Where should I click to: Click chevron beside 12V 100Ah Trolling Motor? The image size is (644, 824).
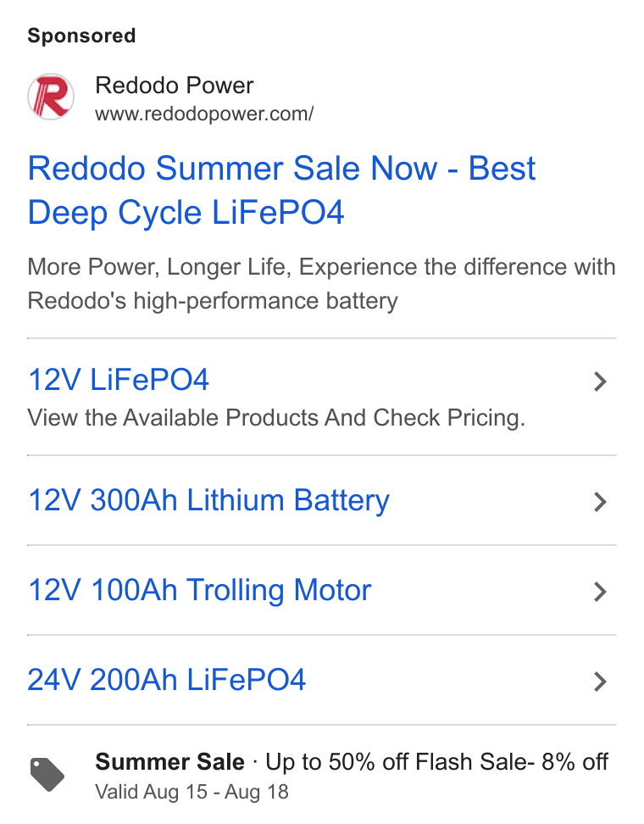(600, 592)
